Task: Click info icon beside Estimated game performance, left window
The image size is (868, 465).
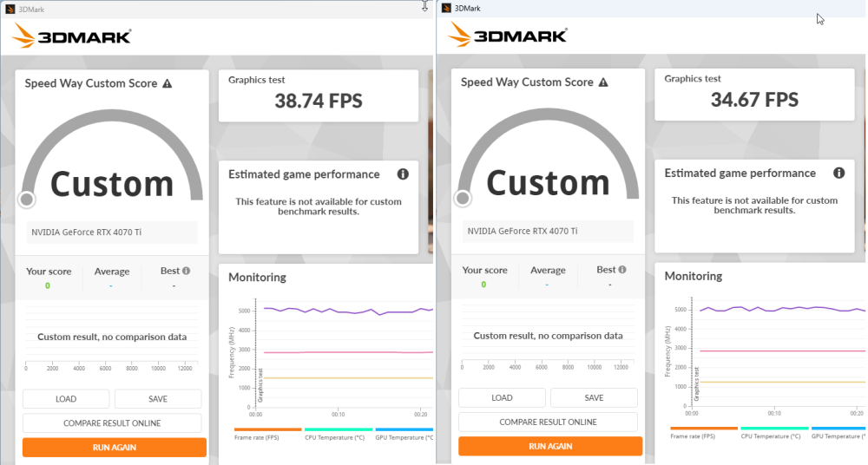Action: click(403, 174)
